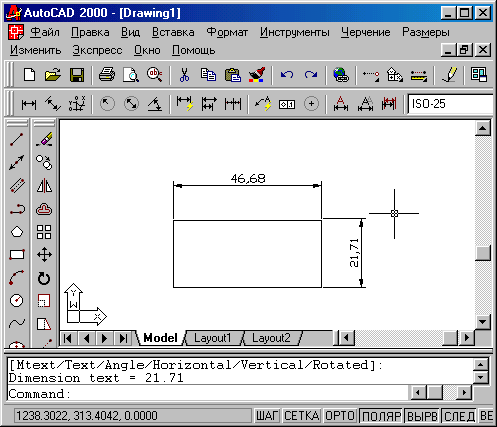Toggle ОРТО orthogonal mode

point(340,416)
